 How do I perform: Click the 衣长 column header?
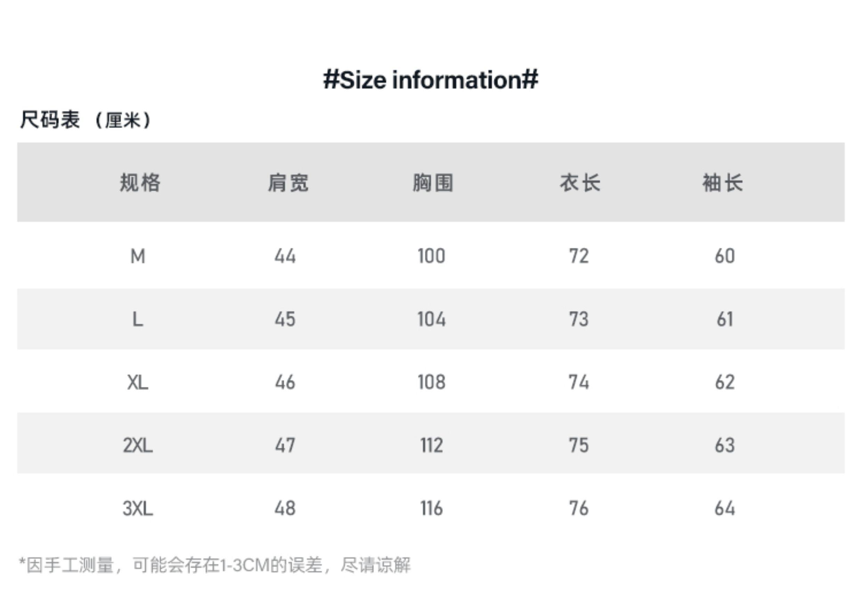pos(580,183)
